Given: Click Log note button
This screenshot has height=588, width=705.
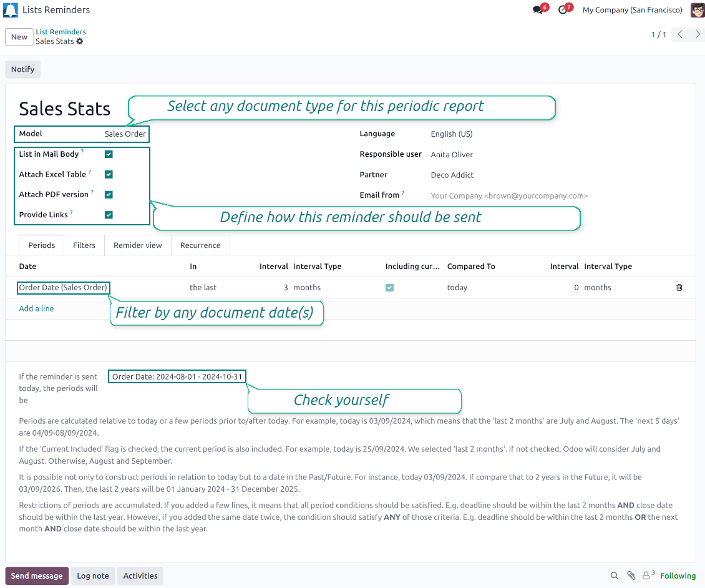Looking at the screenshot, I should click(x=92, y=576).
